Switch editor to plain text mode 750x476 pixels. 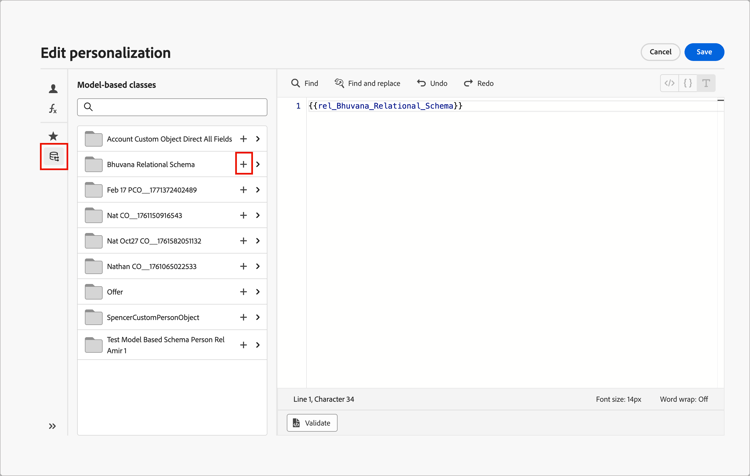click(706, 83)
